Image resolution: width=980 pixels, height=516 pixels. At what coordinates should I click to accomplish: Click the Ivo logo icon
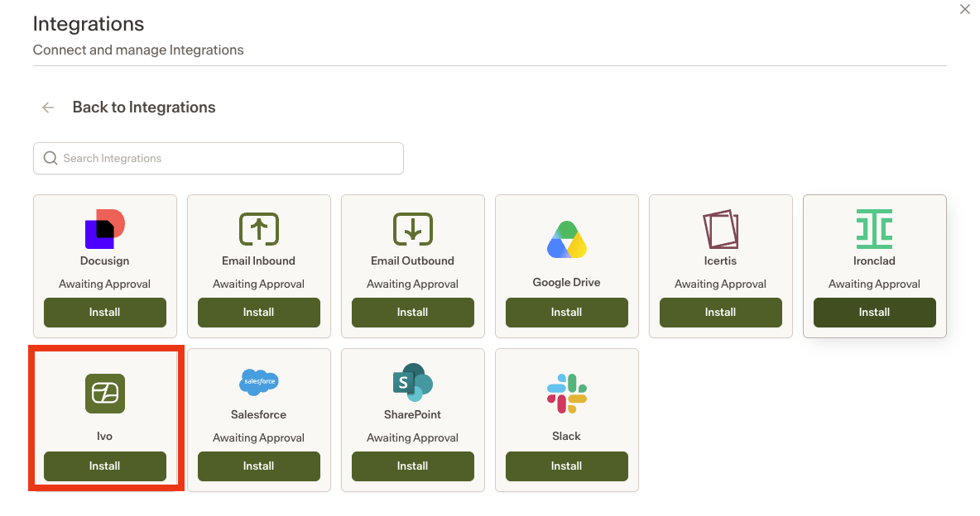coord(105,394)
